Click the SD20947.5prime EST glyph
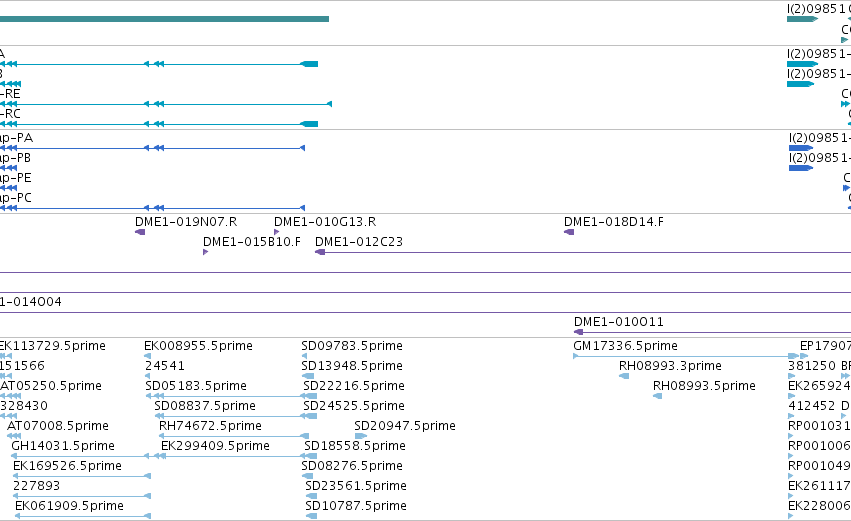The width and height of the screenshot is (851, 521). (x=361, y=436)
